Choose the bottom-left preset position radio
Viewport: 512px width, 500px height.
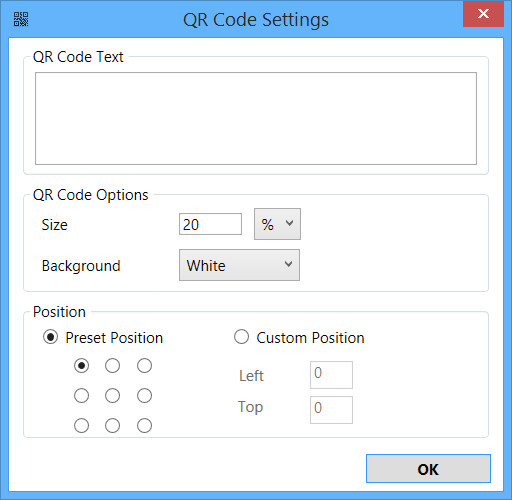pyautogui.click(x=81, y=426)
